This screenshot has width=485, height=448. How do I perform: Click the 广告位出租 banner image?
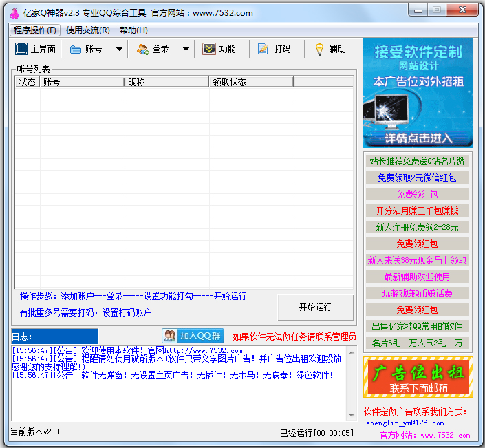click(418, 376)
